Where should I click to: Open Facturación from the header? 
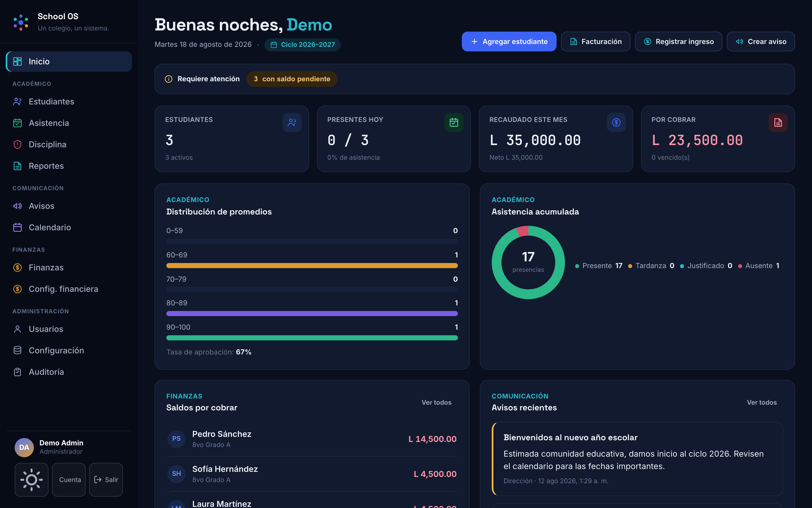pyautogui.click(x=595, y=42)
